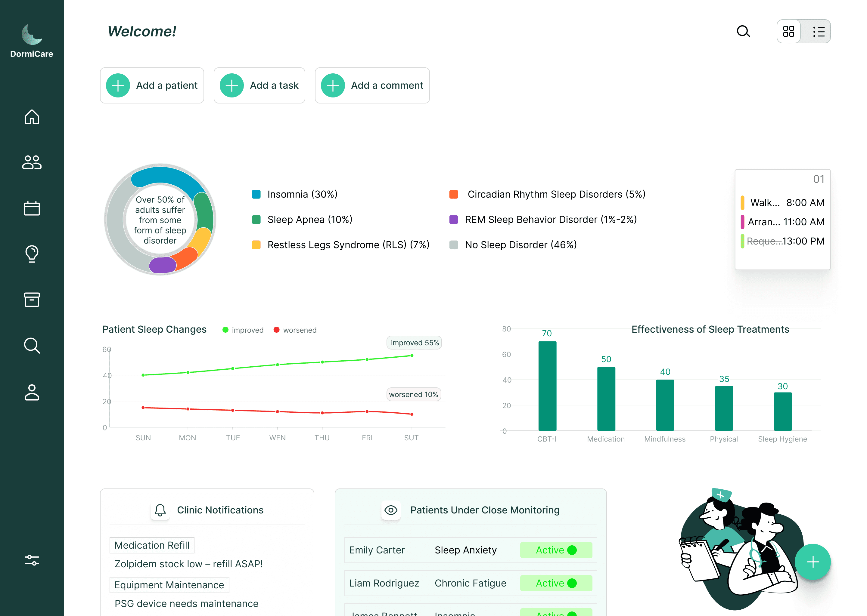
Task: Open the settings sliders icon
Action: point(32,560)
